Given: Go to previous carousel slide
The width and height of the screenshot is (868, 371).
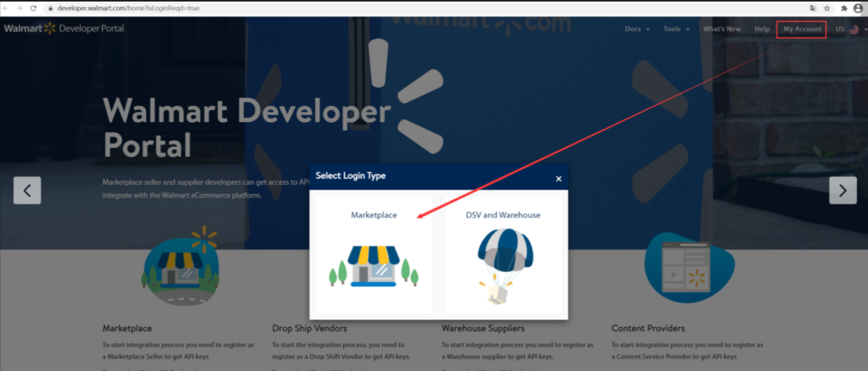Looking at the screenshot, I should (x=27, y=191).
